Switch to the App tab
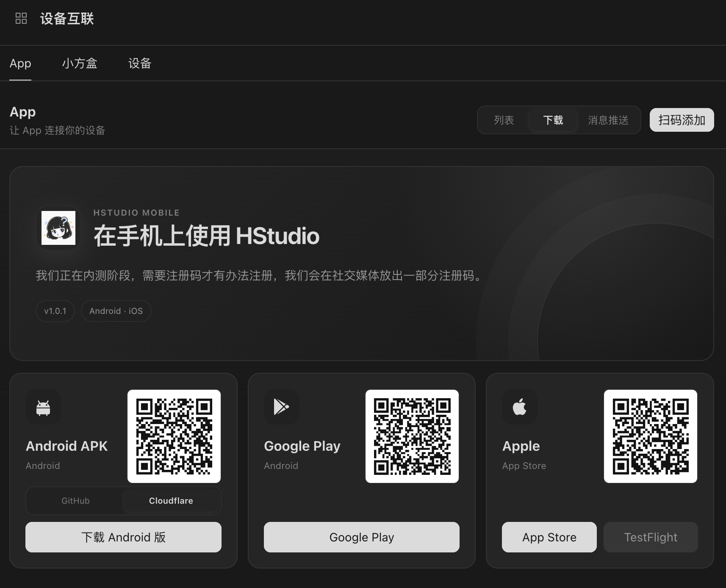 tap(20, 64)
